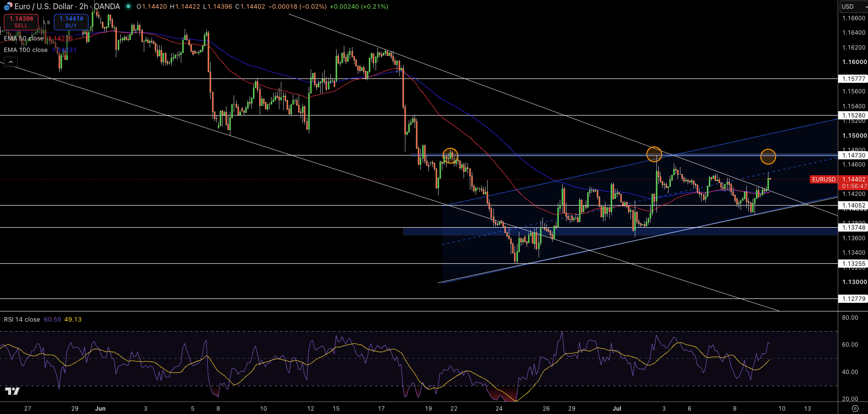This screenshot has width=868, height=414.
Task: Click the 01:56:47 countdown timer label
Action: point(854,186)
